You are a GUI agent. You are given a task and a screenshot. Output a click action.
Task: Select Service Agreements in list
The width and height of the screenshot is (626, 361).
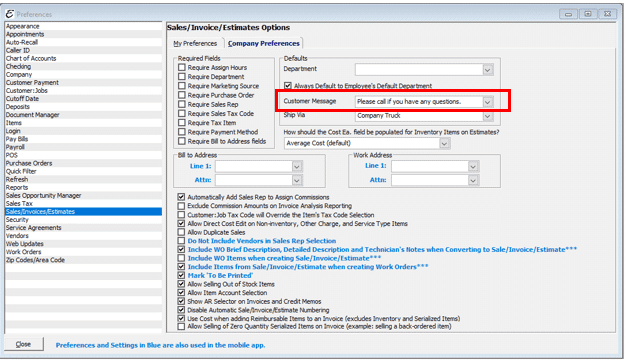83,228
